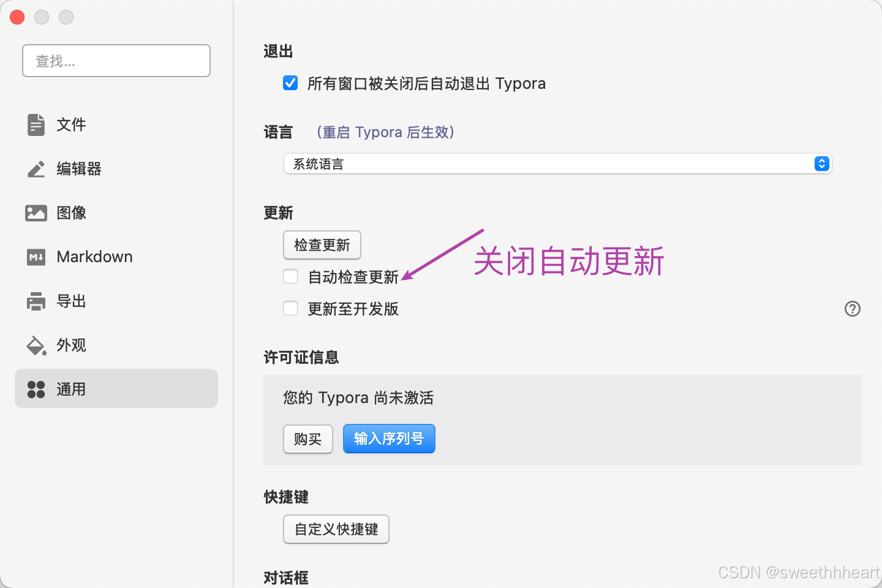Switch to the 编辑器 settings tab

tap(116, 169)
